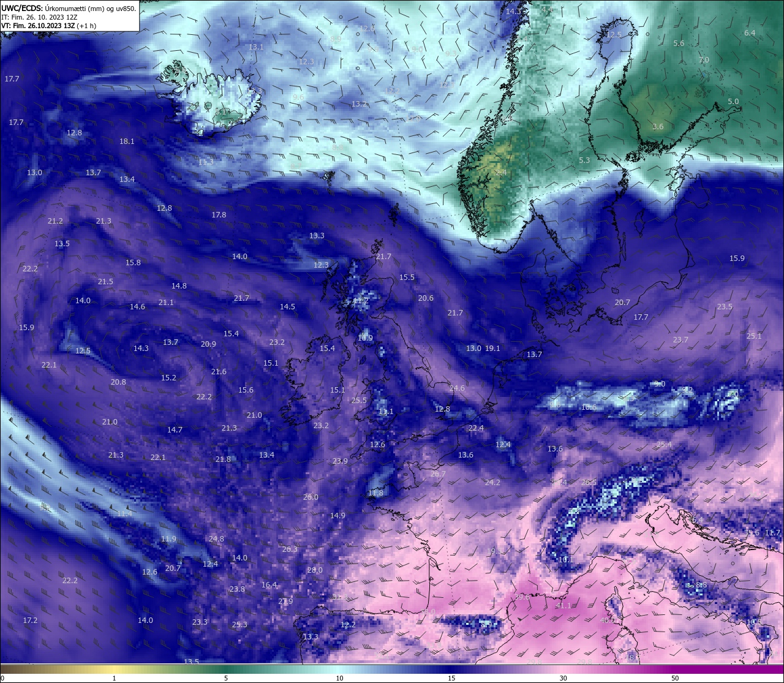This screenshot has height=683, width=784.
Task: Click the 5 tick on the colour scale
Action: 226,678
